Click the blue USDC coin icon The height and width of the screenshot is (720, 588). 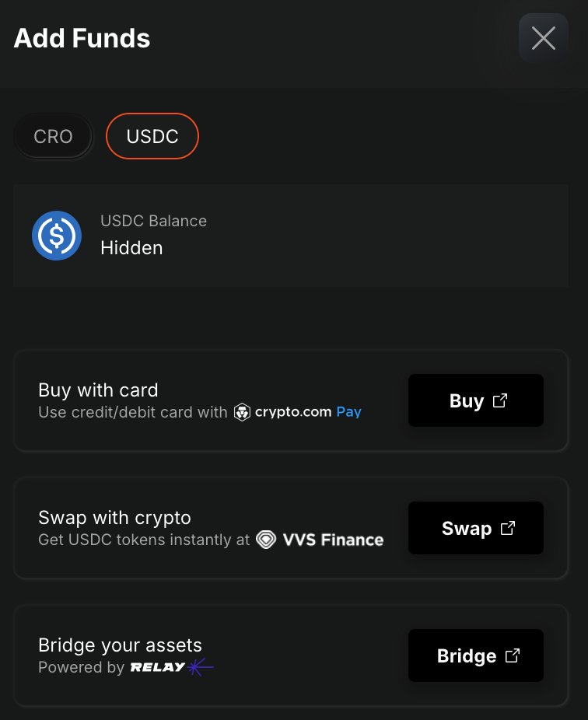(57, 236)
